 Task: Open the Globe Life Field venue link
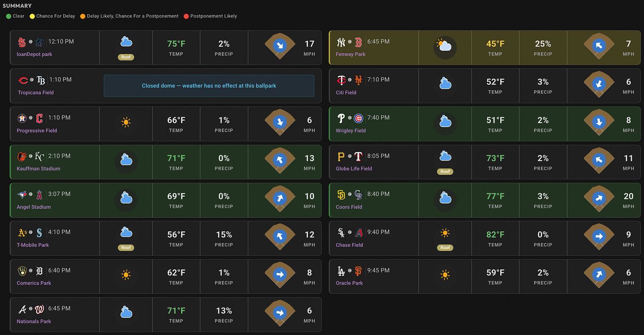pyautogui.click(x=354, y=169)
